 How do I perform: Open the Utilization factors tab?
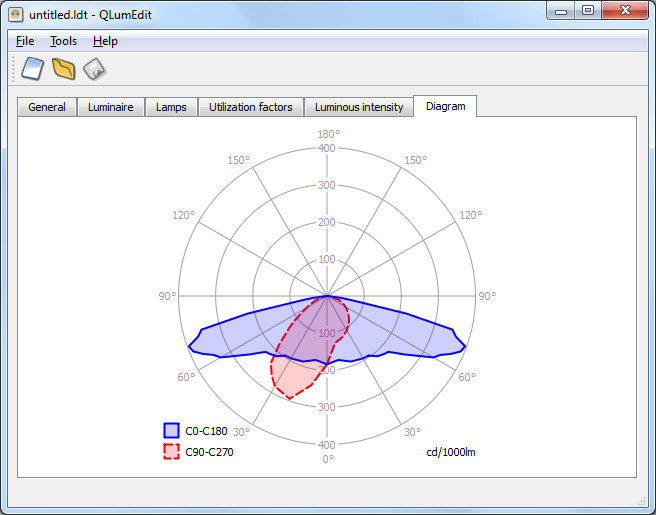(251, 107)
